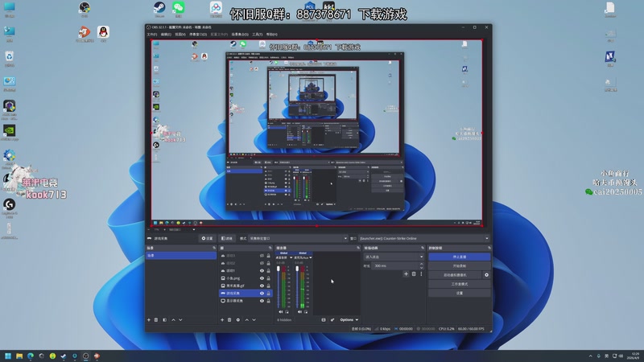Mute the desktop audio channel speaker icon
This screenshot has height=362, width=644.
[x=281, y=312]
